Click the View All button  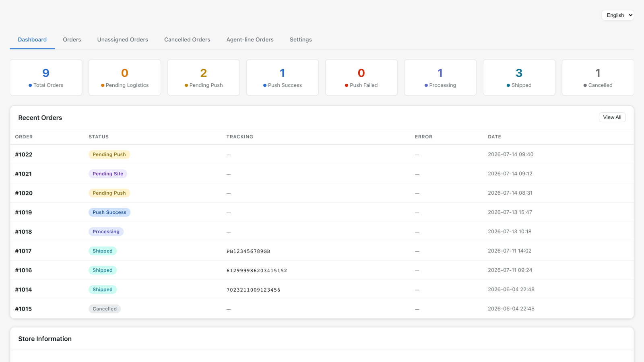(x=612, y=117)
